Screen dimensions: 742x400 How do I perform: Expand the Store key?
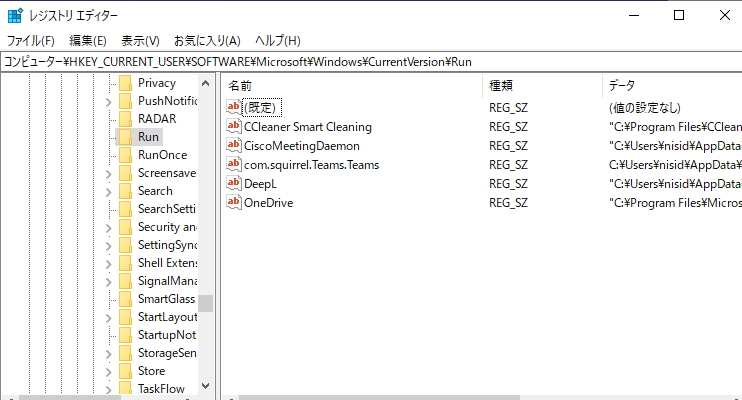108,372
